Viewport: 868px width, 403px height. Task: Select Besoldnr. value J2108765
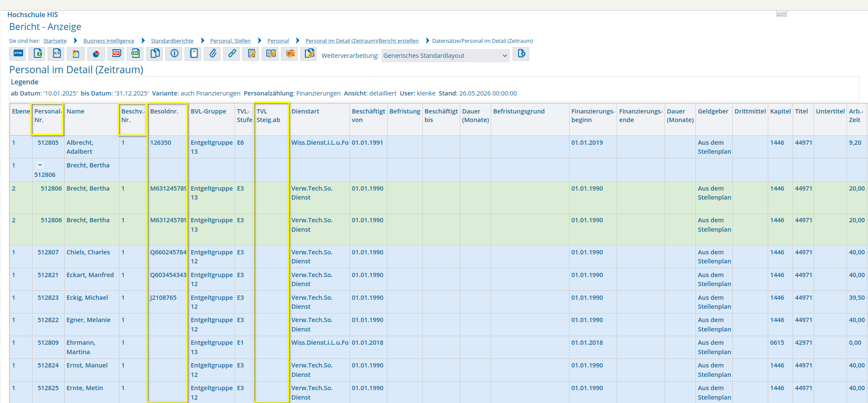(x=163, y=298)
